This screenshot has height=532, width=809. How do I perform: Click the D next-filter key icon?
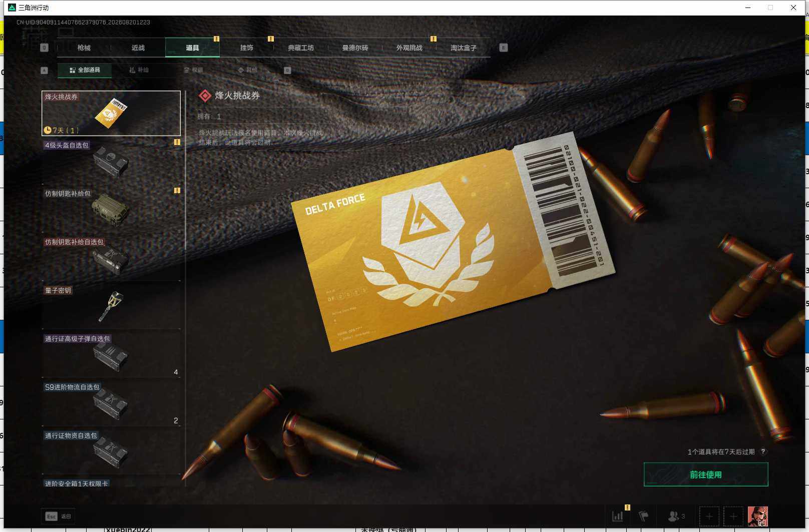click(287, 70)
